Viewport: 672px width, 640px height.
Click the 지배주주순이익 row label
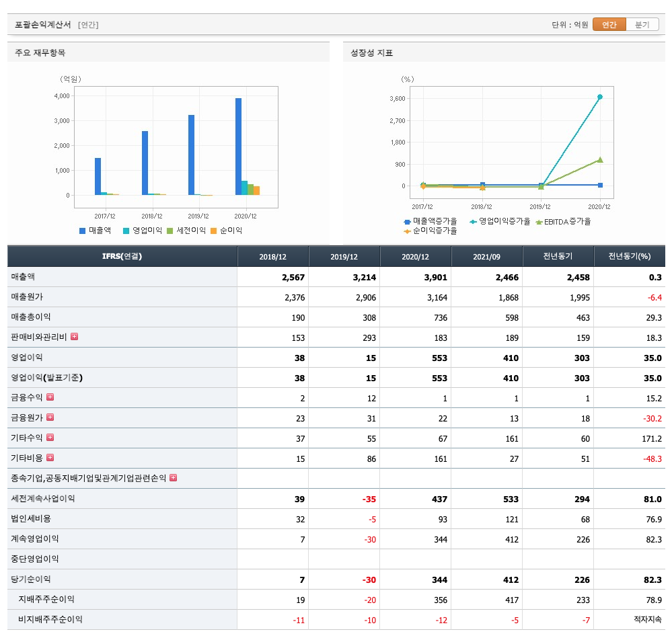pyautogui.click(x=46, y=599)
